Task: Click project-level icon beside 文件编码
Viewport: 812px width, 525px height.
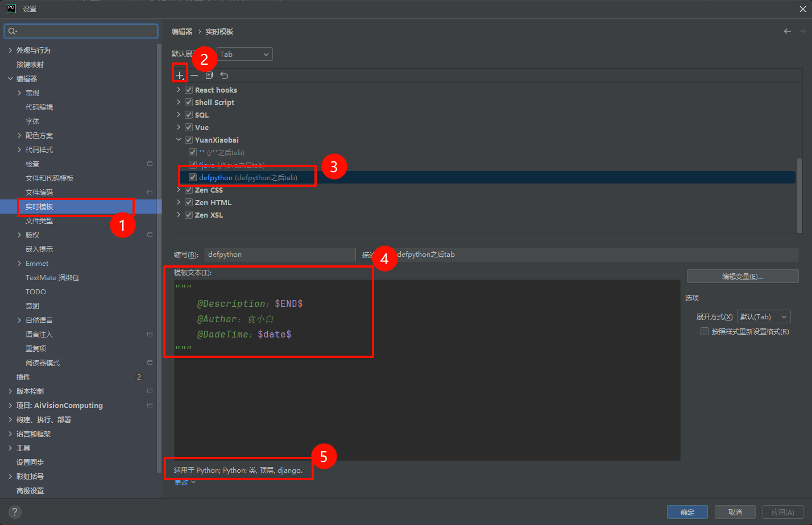Action: (x=150, y=192)
